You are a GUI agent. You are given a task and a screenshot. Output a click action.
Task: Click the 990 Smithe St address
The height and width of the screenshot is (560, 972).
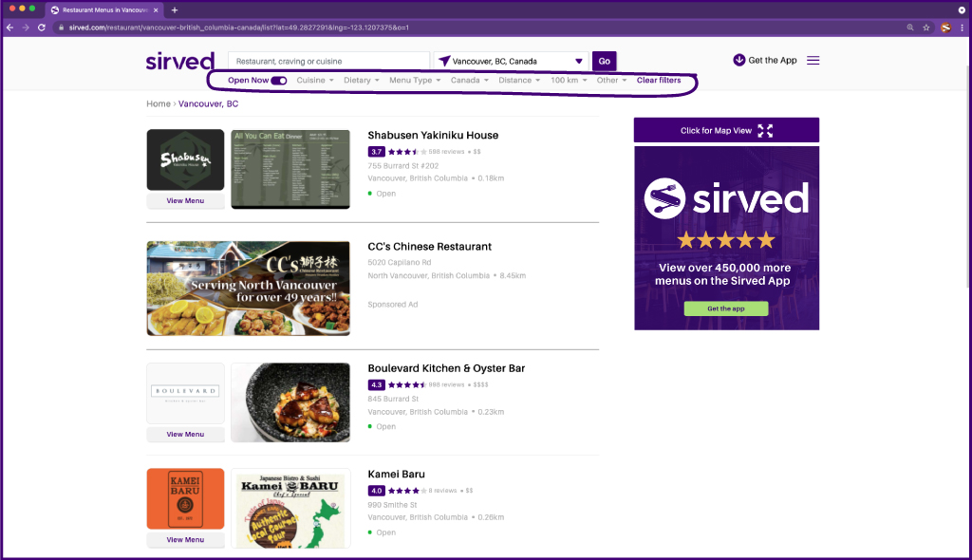[x=392, y=505]
